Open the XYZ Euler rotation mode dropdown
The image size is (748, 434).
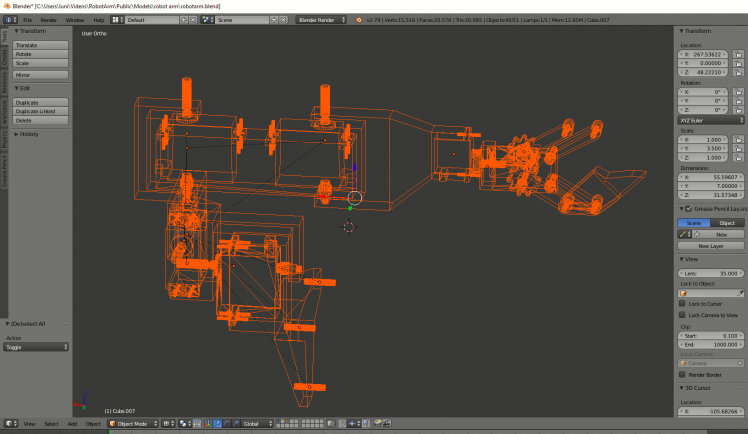tap(710, 121)
